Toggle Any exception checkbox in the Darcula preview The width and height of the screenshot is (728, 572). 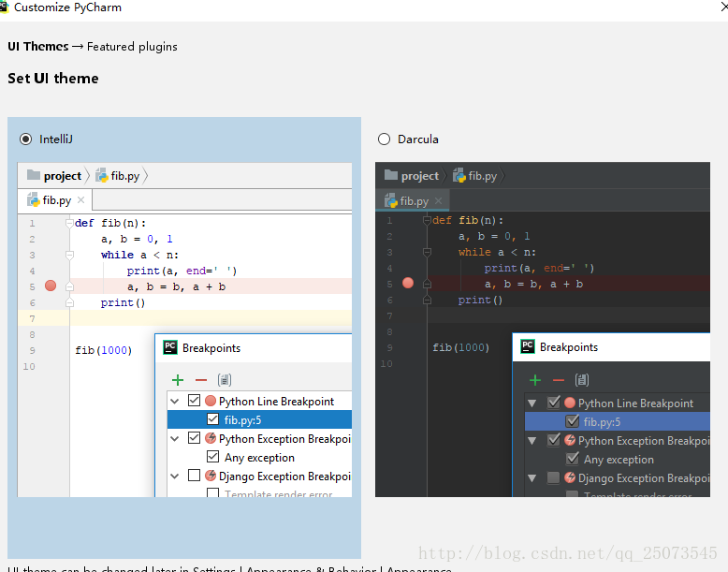[x=572, y=459]
